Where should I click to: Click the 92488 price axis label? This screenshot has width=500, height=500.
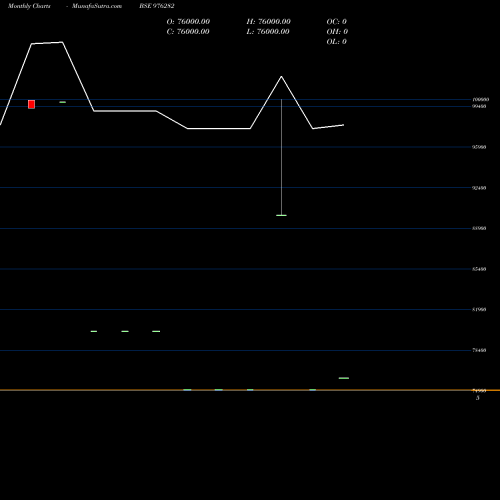479,188
